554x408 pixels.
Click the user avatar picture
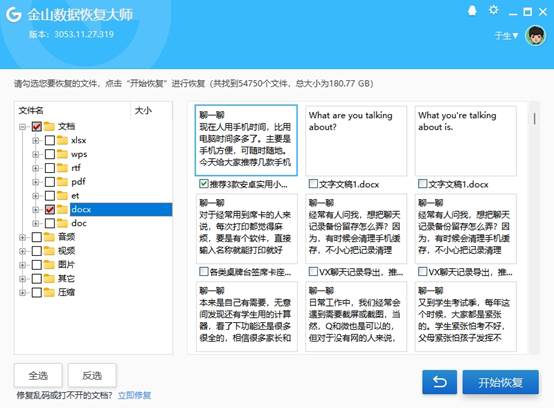pyautogui.click(x=536, y=35)
